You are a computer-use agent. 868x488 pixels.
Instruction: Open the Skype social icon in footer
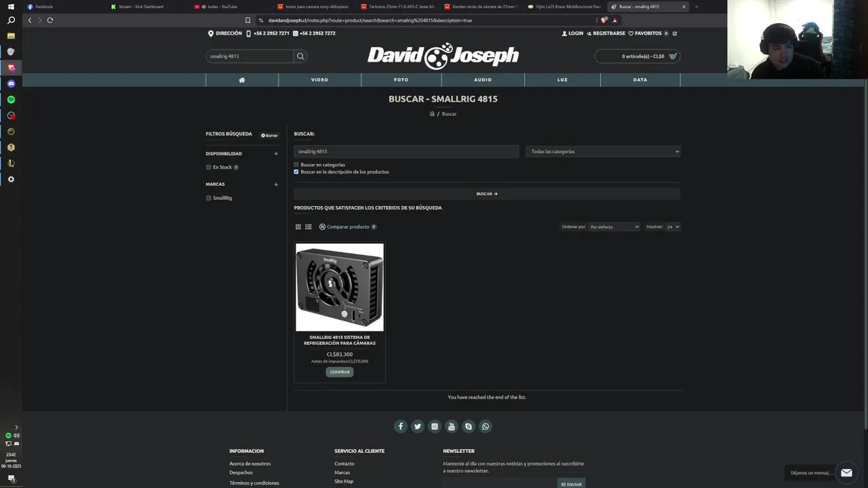coord(469,426)
